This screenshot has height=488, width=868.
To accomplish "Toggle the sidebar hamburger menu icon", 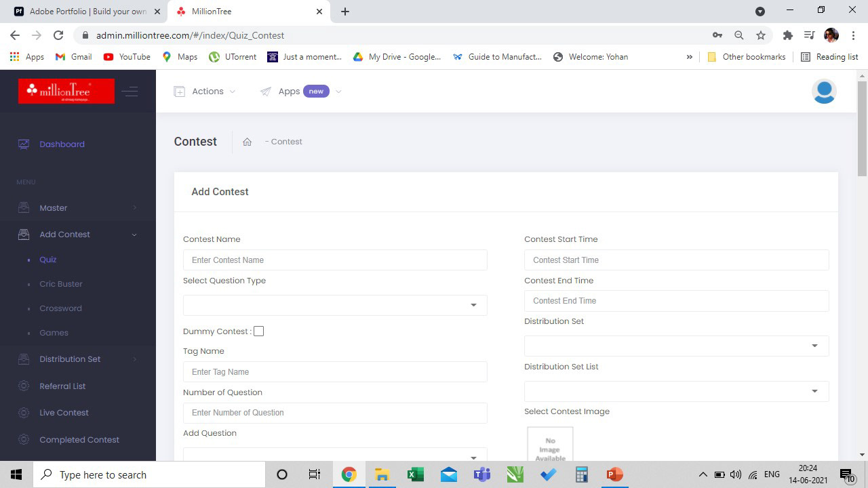I will (131, 91).
